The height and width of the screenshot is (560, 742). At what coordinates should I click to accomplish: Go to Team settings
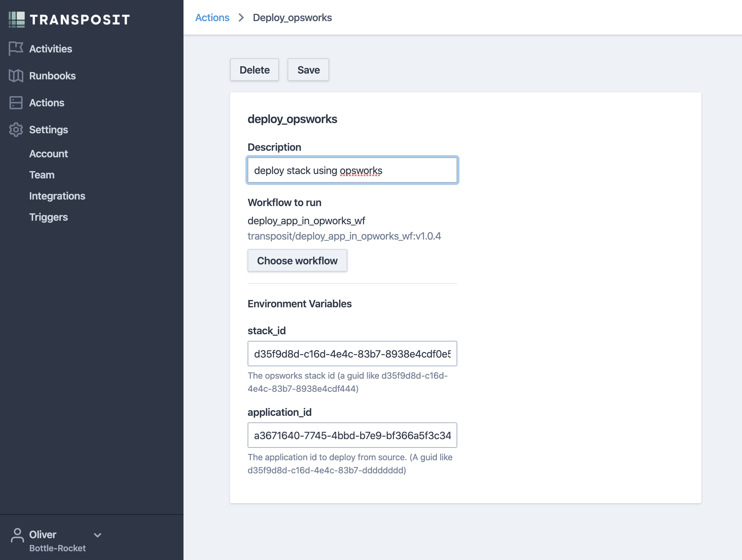tap(42, 175)
